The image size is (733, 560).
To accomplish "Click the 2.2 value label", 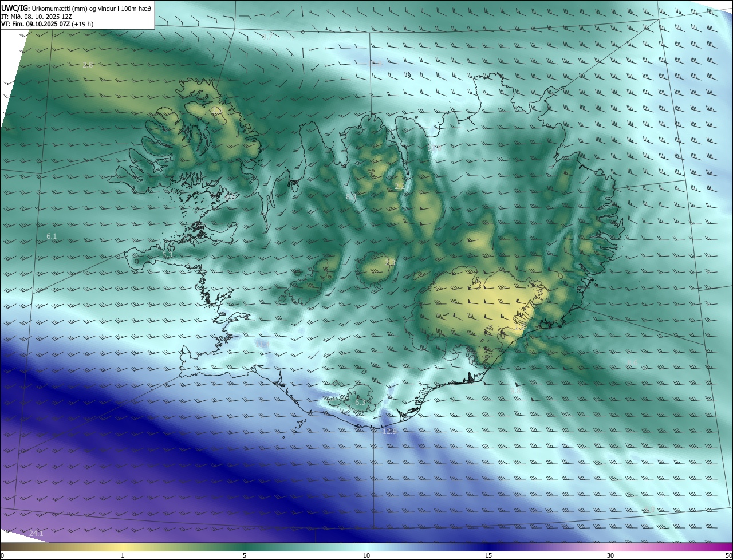I will pos(400,187).
